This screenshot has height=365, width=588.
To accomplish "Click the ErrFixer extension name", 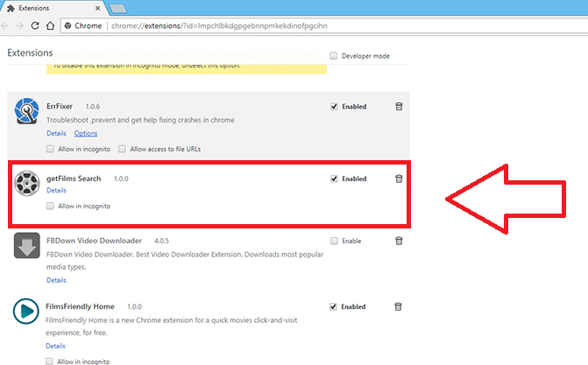I will click(x=60, y=107).
